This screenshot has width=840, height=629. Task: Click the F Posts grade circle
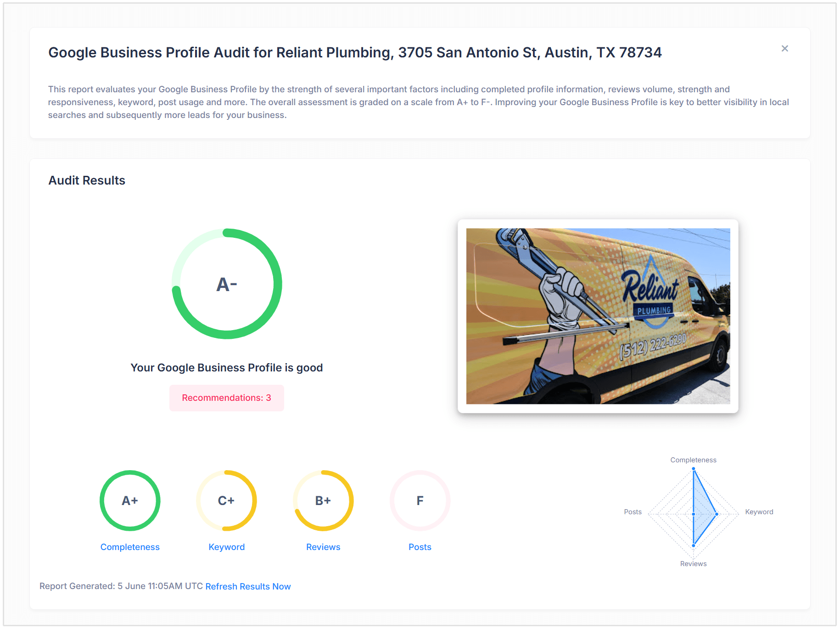coord(420,500)
